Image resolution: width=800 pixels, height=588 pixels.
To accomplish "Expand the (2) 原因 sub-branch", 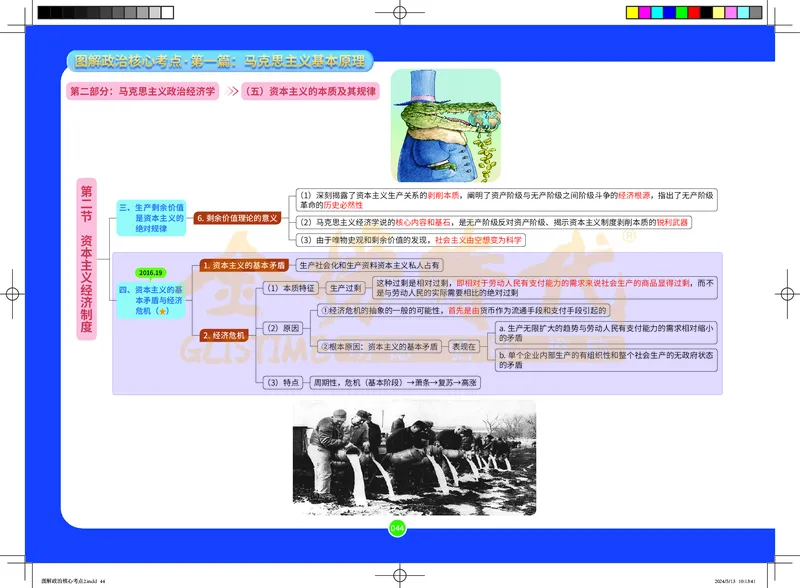I will click(281, 326).
